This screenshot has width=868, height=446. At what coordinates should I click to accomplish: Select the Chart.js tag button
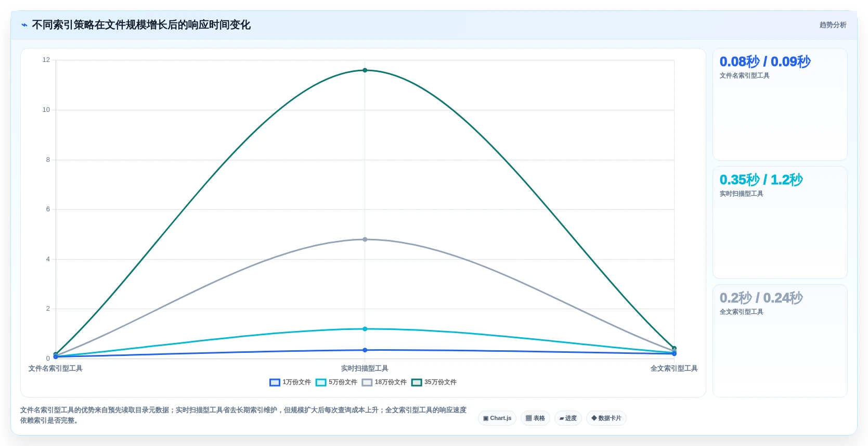(497, 418)
